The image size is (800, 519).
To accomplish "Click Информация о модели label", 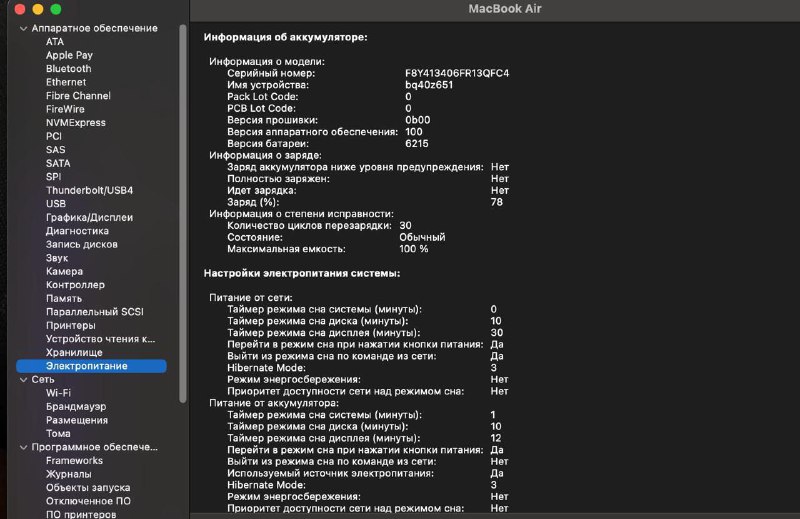I will coord(266,62).
